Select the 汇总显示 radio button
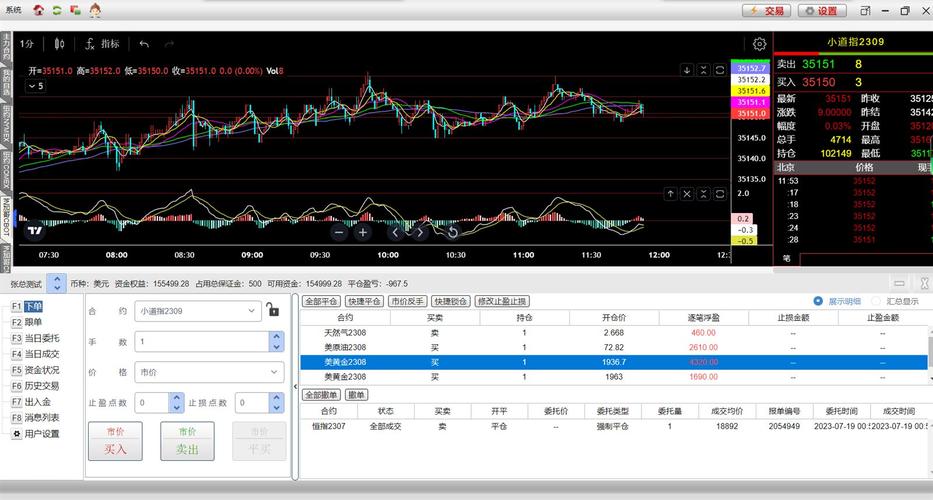Viewport: 933px width, 500px height. coord(876,301)
